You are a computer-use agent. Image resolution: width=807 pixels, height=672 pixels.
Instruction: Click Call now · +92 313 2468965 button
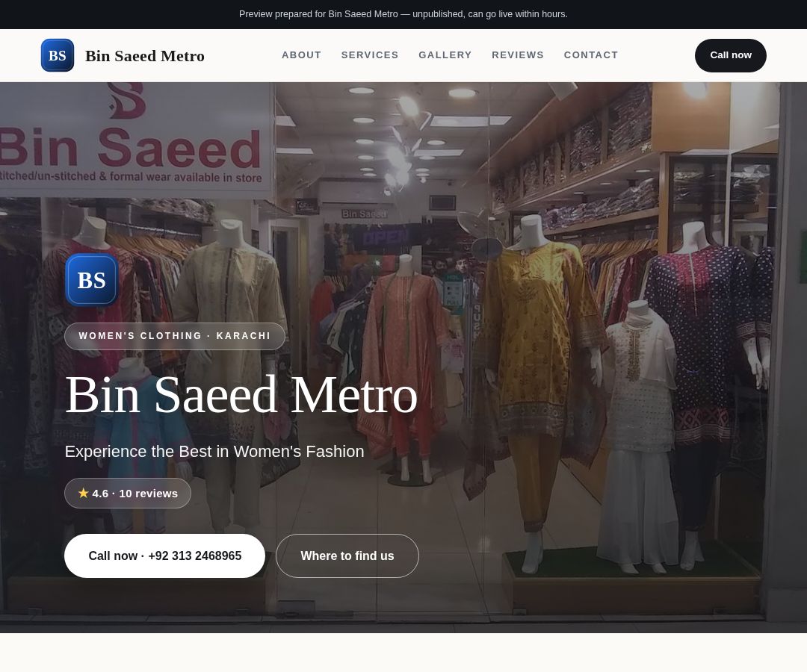(164, 556)
